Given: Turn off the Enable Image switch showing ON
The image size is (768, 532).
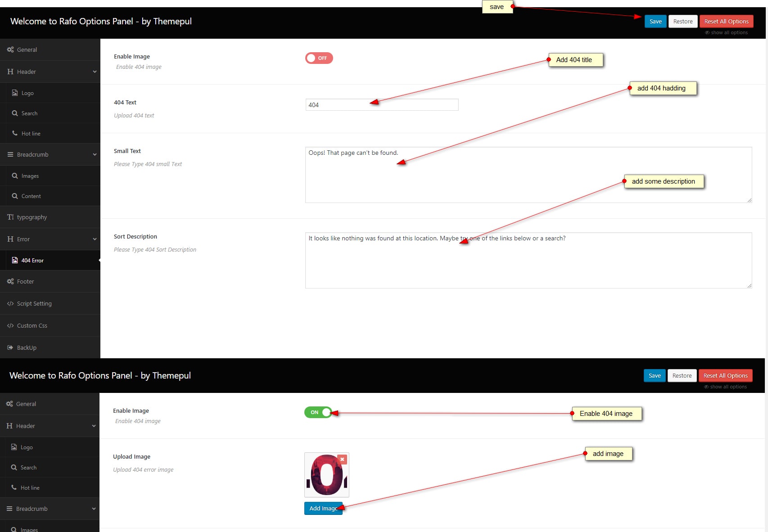Looking at the screenshot, I should (318, 412).
